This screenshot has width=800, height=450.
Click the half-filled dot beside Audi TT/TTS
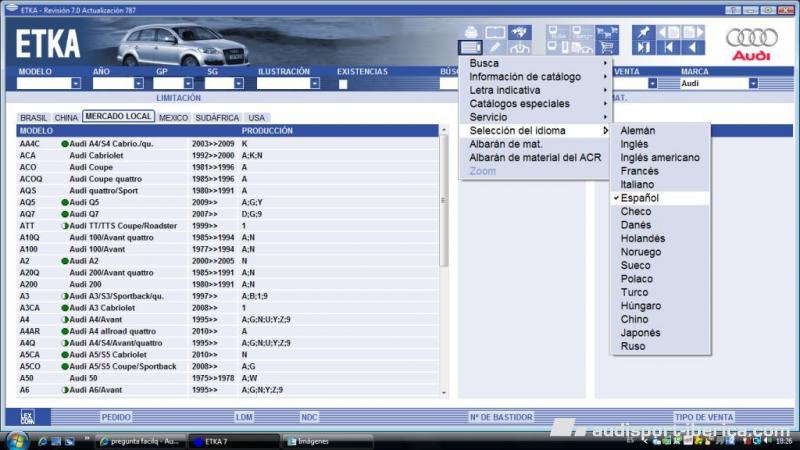[x=65, y=226]
